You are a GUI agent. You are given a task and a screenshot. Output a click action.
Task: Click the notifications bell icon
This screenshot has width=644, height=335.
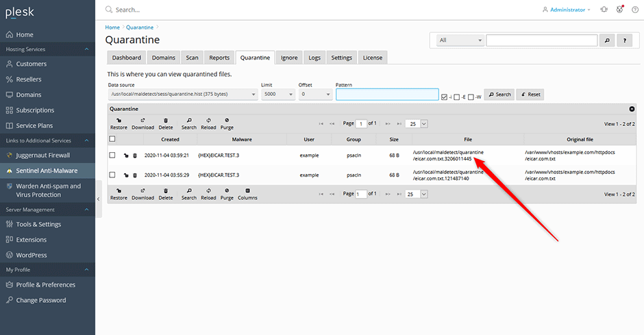click(604, 10)
